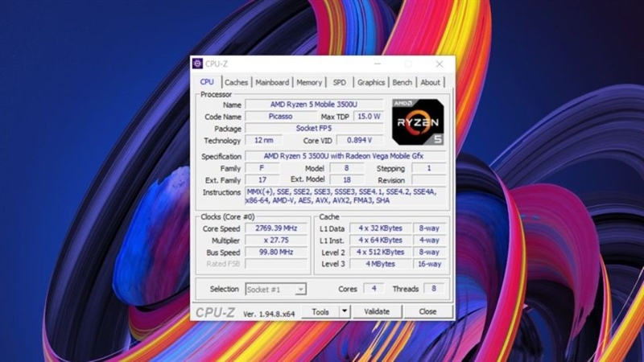644x362 pixels.
Task: Minimize the CPU-Z window
Action: coord(378,64)
